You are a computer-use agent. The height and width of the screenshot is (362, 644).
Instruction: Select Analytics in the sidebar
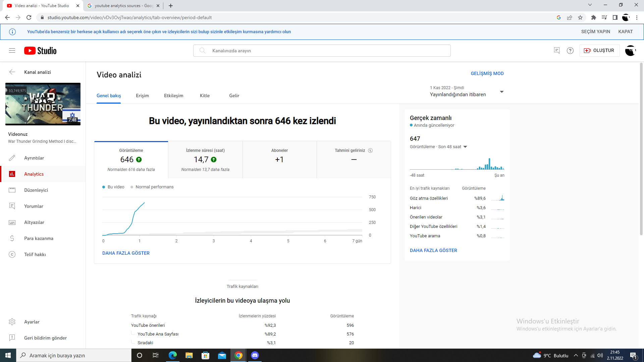click(43, 174)
